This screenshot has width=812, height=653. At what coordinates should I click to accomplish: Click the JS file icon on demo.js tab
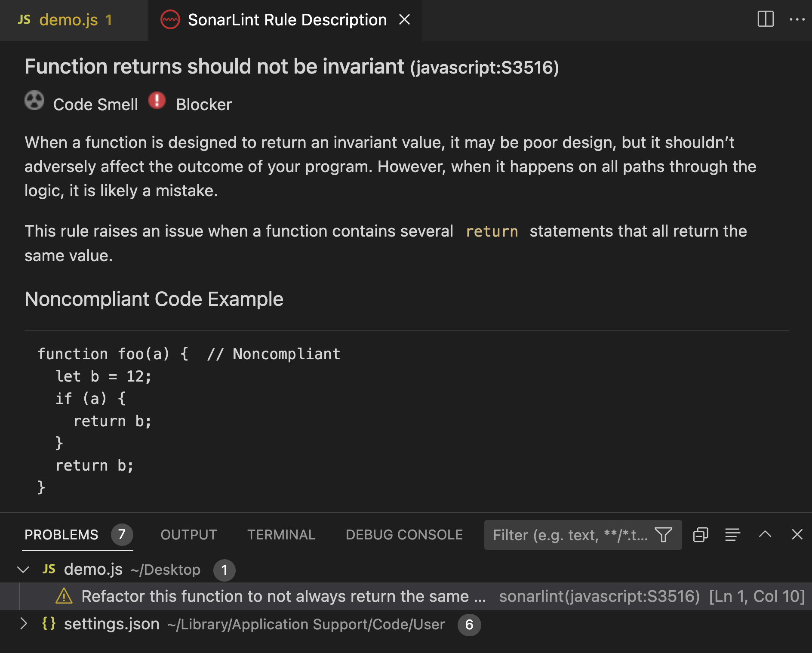tap(24, 20)
